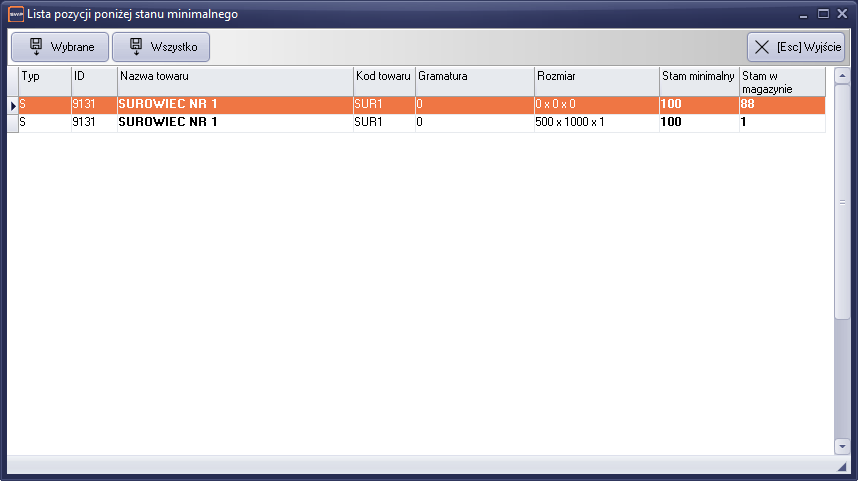
Task: Click the vertical scrollbar up arrow
Action: pos(842,75)
